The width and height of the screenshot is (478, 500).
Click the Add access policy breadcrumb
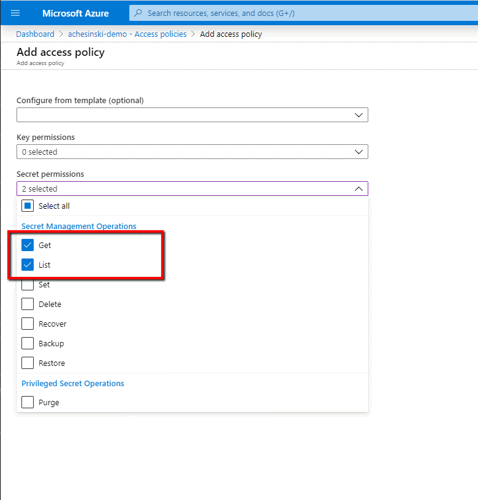[x=231, y=34]
